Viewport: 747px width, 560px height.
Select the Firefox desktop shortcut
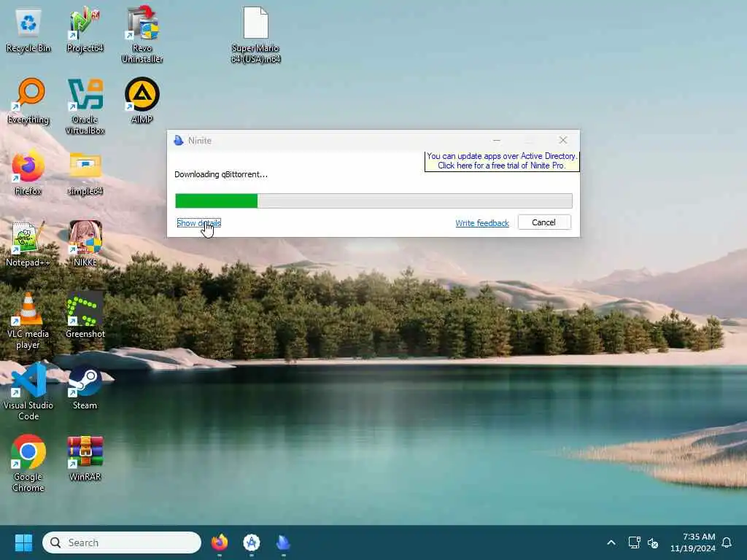click(x=28, y=173)
